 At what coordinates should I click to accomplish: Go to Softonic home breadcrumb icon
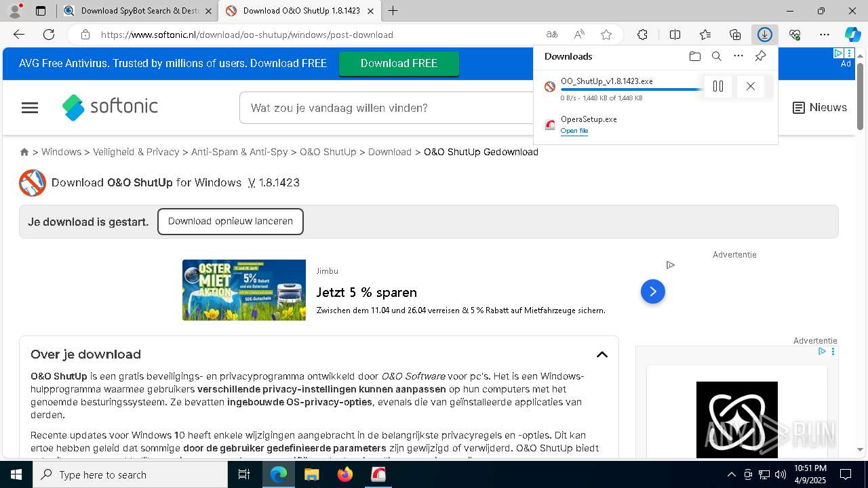point(24,152)
